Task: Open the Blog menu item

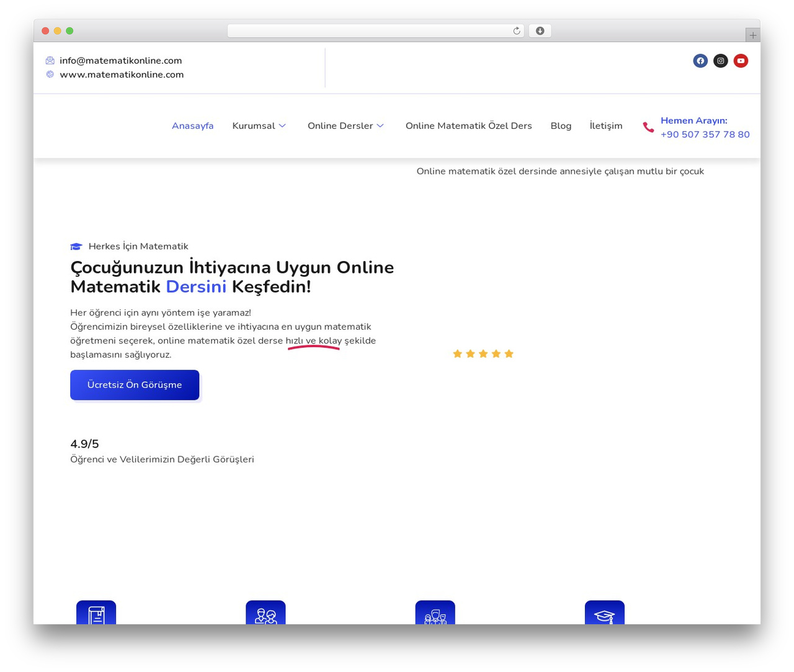Action: coord(561,126)
